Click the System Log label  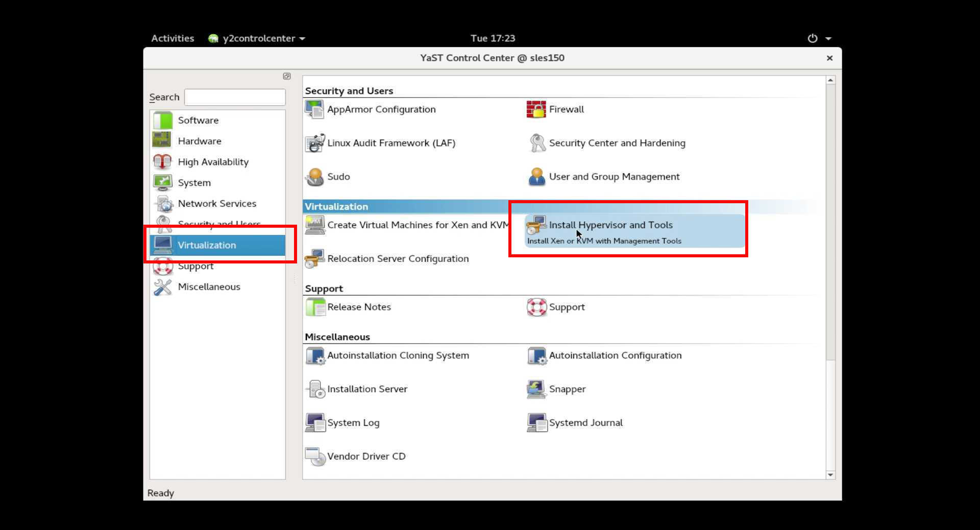(x=353, y=423)
